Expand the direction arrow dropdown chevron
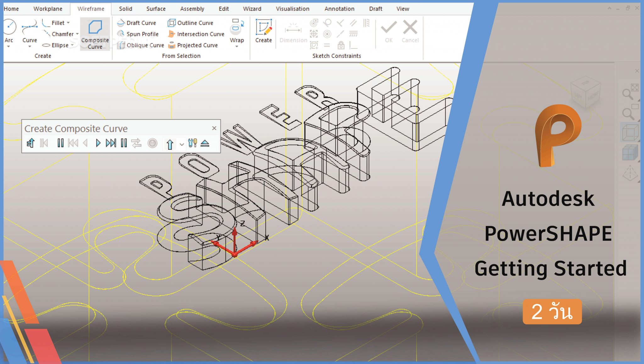This screenshot has height=364, width=644. click(182, 144)
